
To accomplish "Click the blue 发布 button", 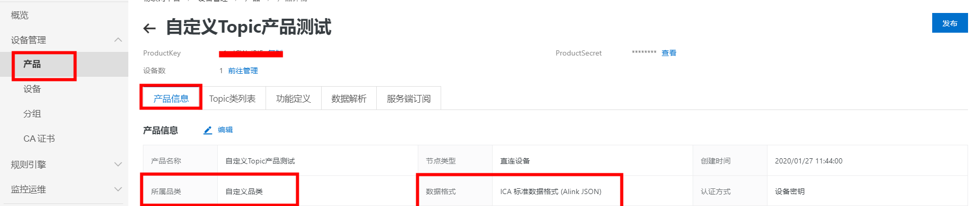I will pyautogui.click(x=950, y=23).
